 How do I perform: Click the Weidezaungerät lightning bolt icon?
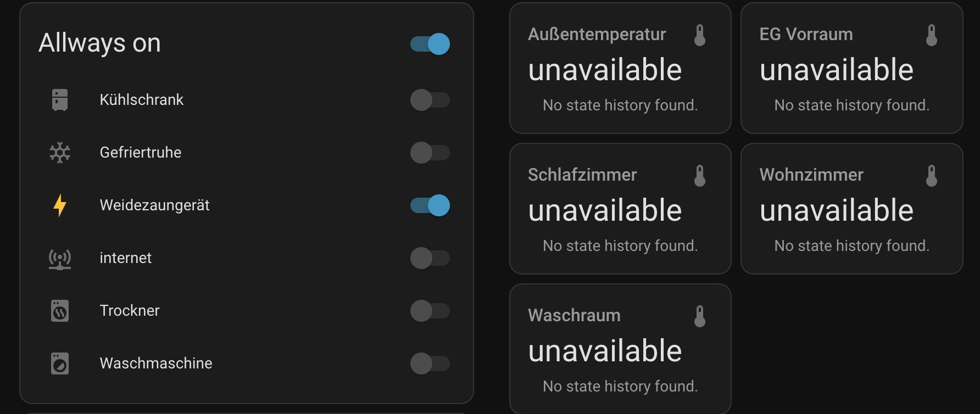60,205
